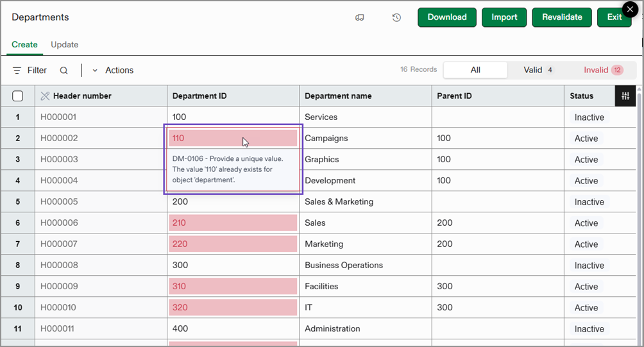Open Status value Active in row 6
The image size is (644, 347).
[x=586, y=223]
